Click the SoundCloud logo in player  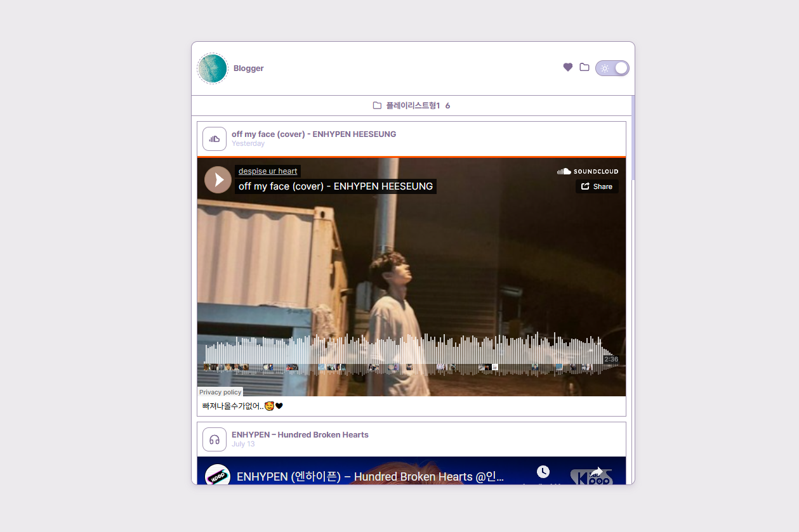[588, 171]
